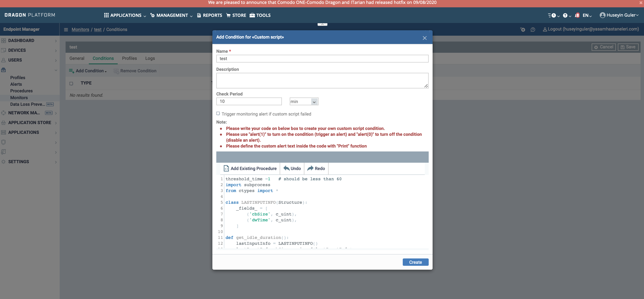Enable trigger alert if script failed

point(218,114)
